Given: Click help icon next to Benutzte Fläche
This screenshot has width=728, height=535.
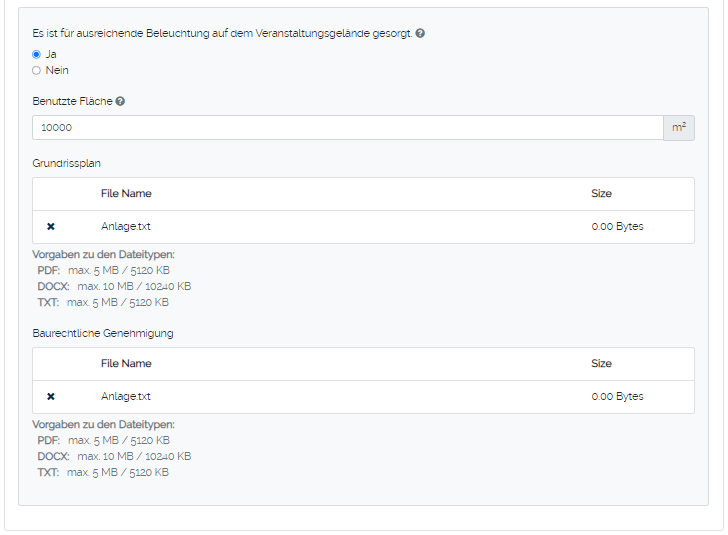Looking at the screenshot, I should (120, 101).
